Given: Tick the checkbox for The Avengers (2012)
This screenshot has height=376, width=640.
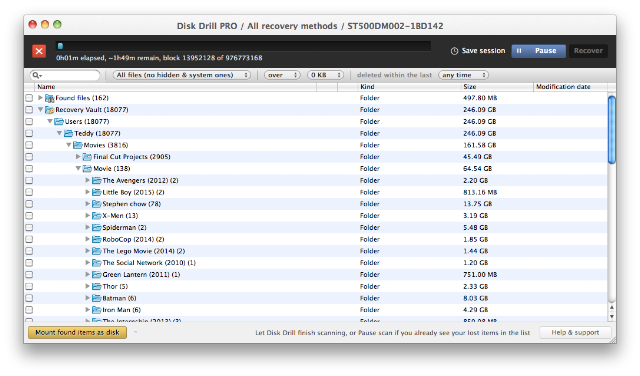Looking at the screenshot, I should click(29, 180).
